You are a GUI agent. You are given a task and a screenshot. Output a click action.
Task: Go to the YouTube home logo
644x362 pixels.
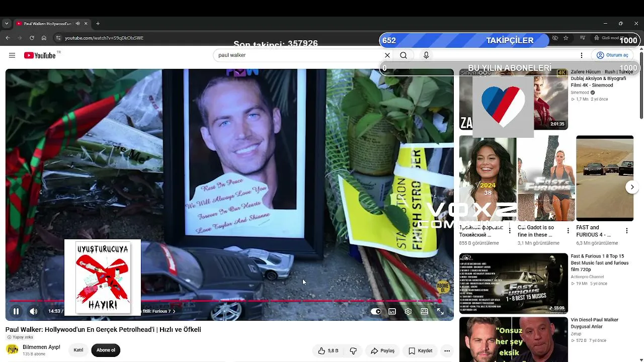(x=40, y=55)
